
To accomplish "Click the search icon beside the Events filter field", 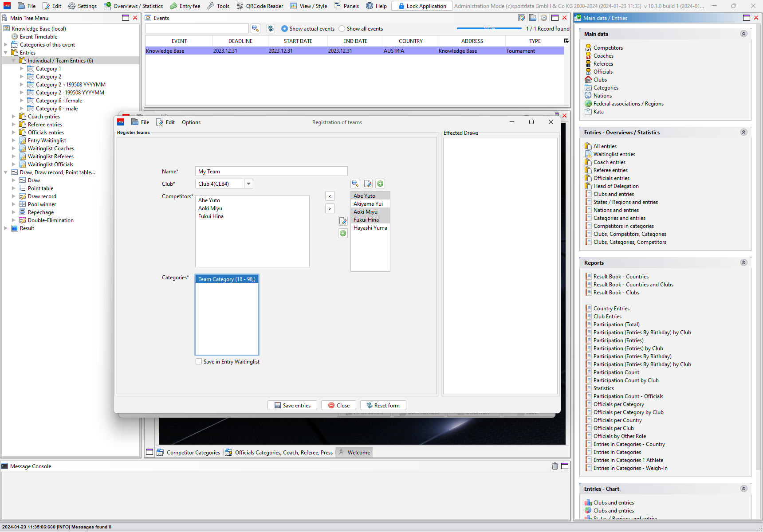I will (255, 28).
